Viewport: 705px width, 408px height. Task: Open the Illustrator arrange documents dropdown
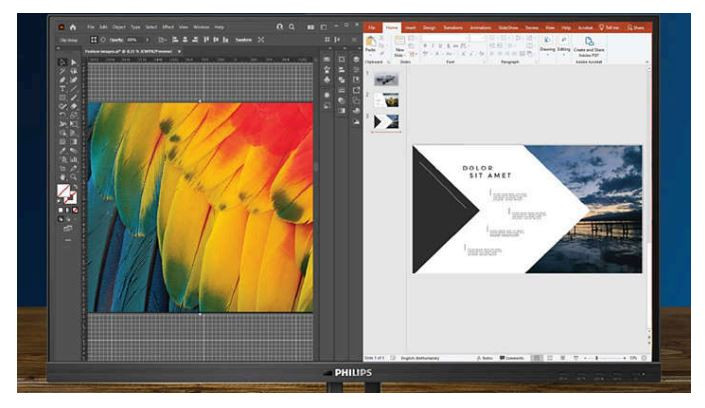click(x=311, y=27)
